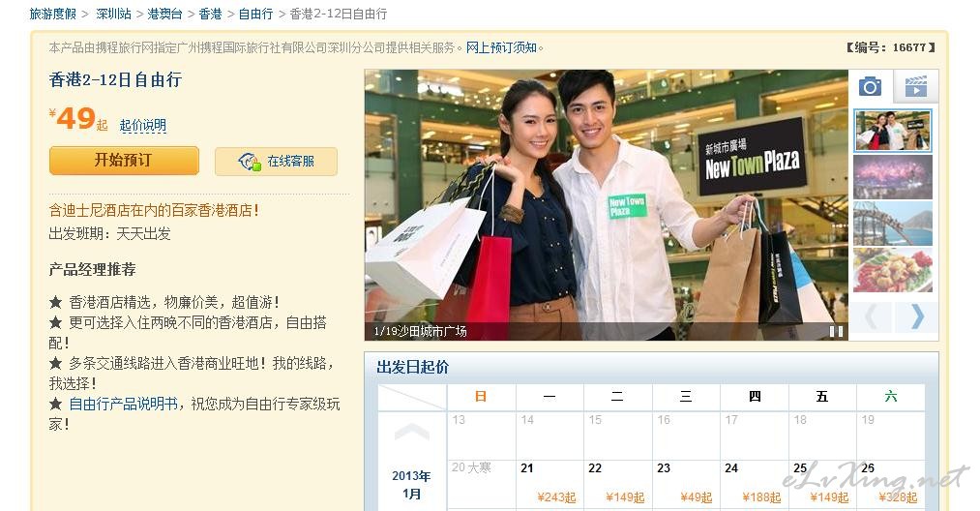
Task: Open the 网上预订须知 link
Action: coord(502,47)
